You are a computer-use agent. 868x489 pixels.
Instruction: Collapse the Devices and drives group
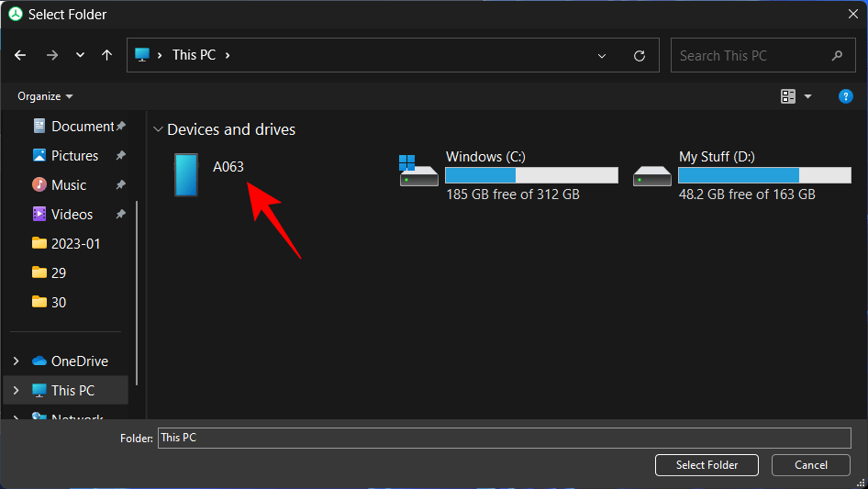[158, 129]
